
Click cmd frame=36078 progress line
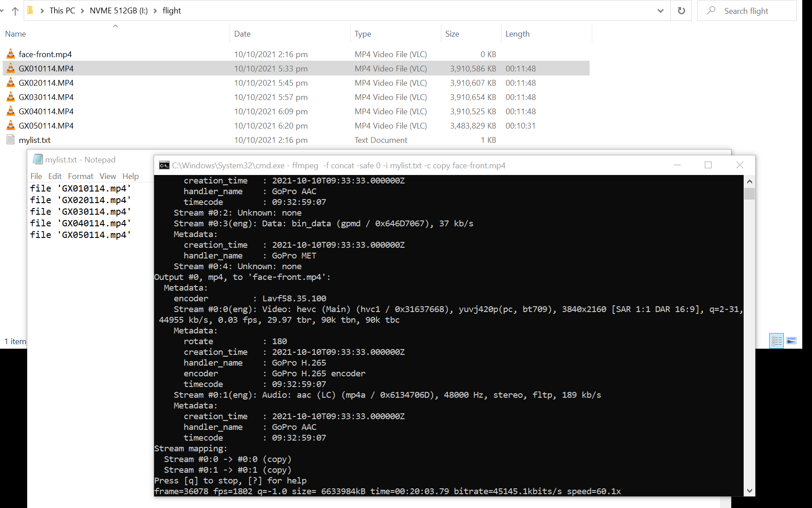coord(388,491)
